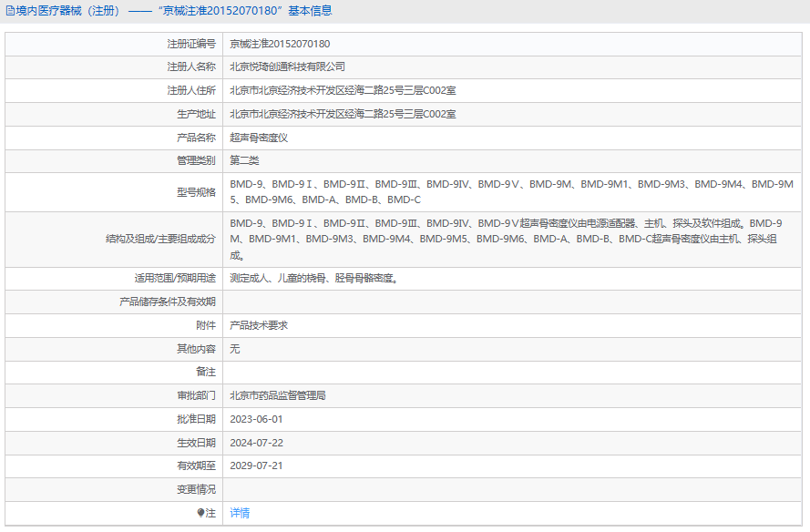Click the 注册证编号 label cell
Image resolution: width=810 pixels, height=532 pixels.
coord(191,44)
